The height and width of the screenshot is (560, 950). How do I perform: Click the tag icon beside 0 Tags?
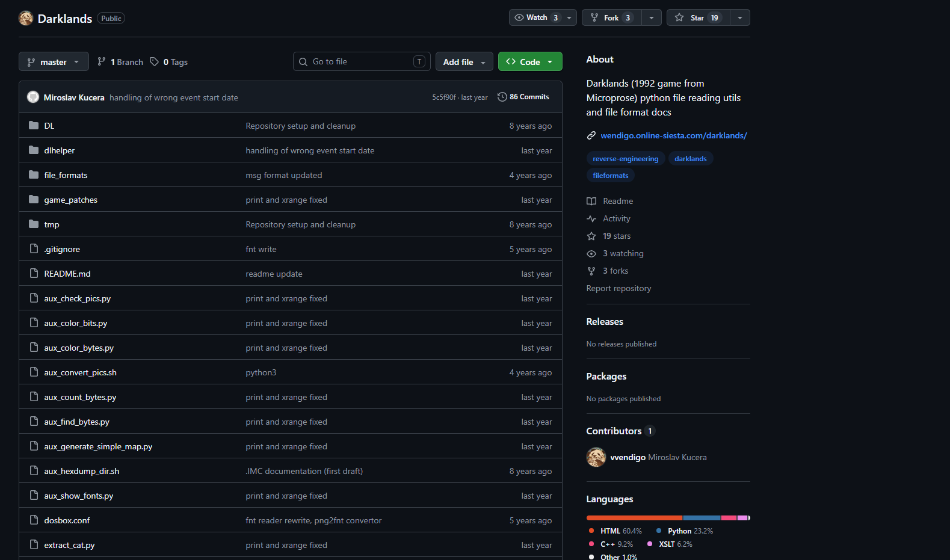click(x=154, y=61)
